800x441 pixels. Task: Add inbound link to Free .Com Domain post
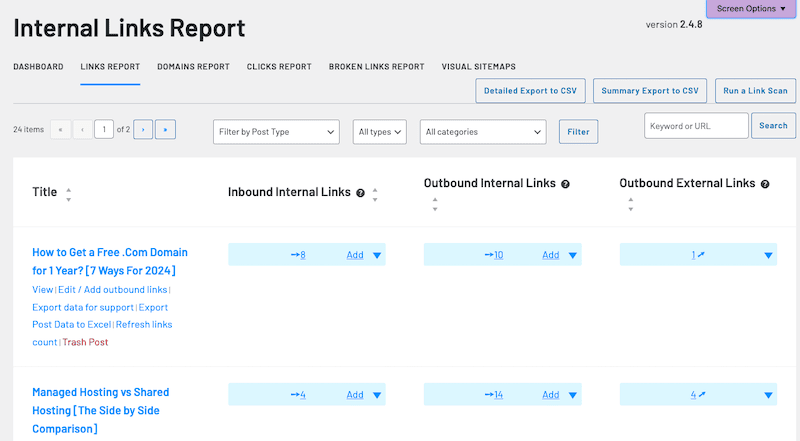click(x=355, y=255)
